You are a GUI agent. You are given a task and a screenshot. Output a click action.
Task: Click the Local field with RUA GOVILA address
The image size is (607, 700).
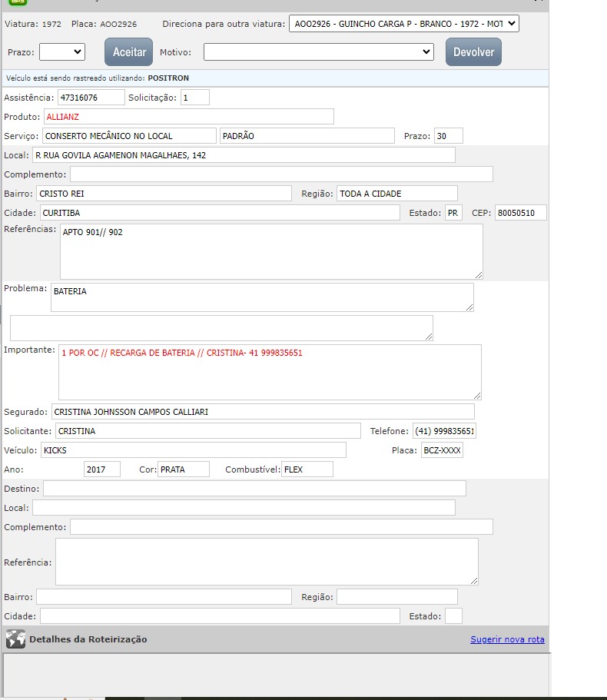point(244,155)
